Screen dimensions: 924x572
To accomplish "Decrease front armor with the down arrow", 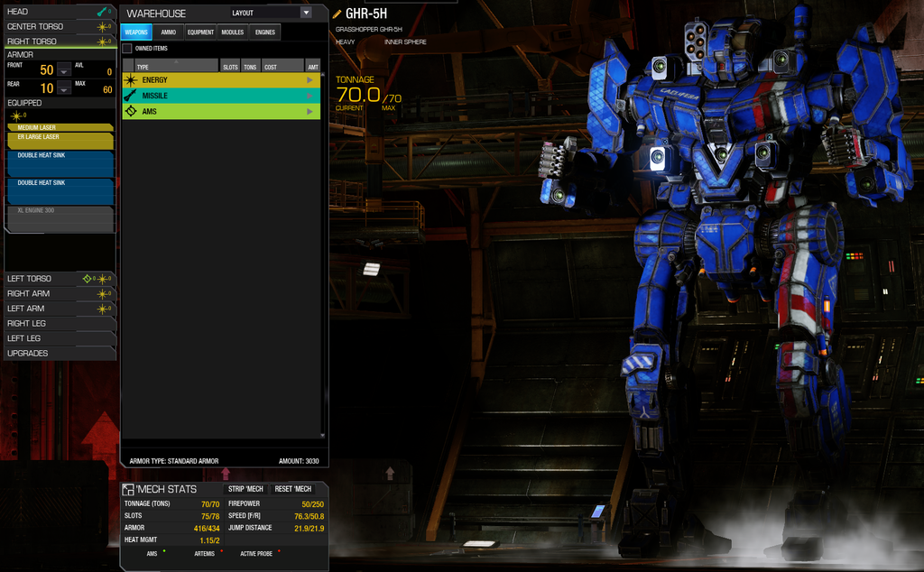I will [x=64, y=70].
